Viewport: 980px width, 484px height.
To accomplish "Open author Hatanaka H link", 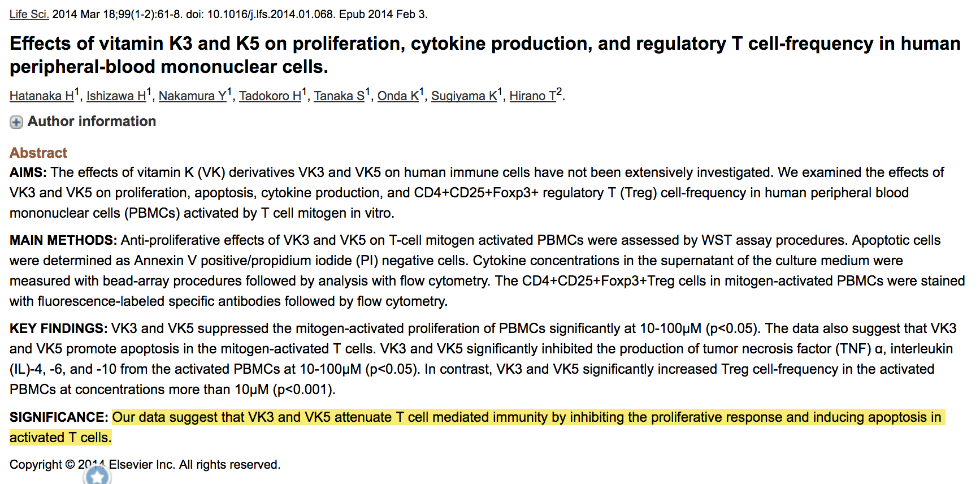I will (41, 96).
